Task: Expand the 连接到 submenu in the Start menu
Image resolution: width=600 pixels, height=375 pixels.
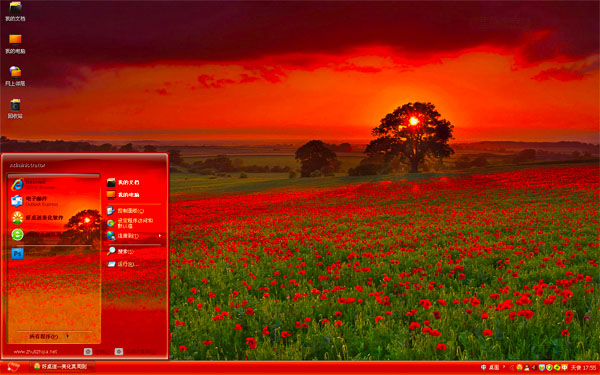Action: (x=134, y=236)
